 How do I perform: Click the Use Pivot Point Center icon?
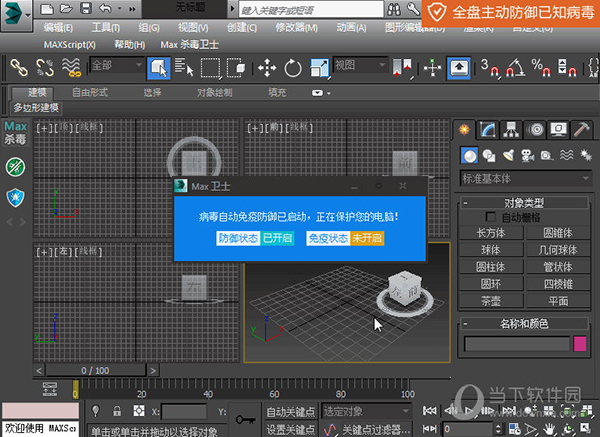tap(402, 68)
